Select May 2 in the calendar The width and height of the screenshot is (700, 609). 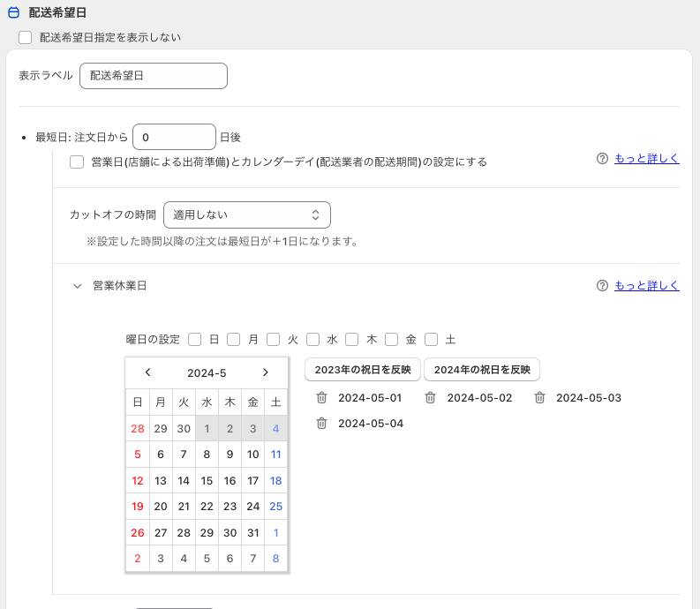click(x=230, y=429)
